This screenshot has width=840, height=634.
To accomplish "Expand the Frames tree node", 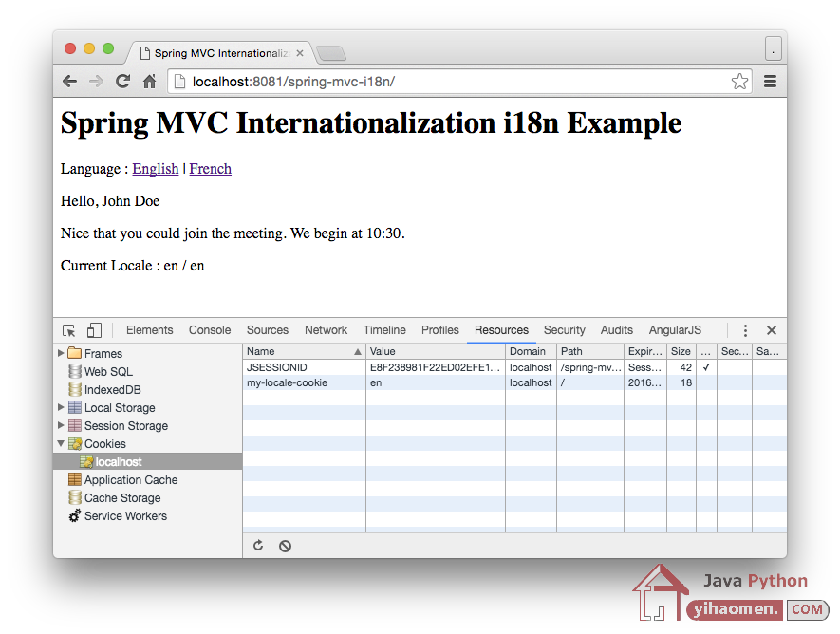I will 61,353.
